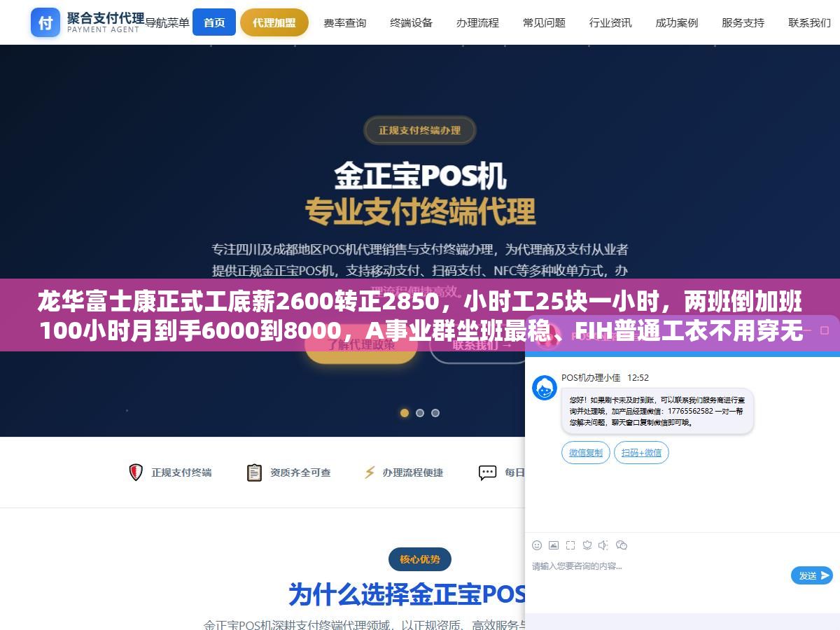
Task: Click the 聚合支付代理 site title
Action: pos(106,18)
